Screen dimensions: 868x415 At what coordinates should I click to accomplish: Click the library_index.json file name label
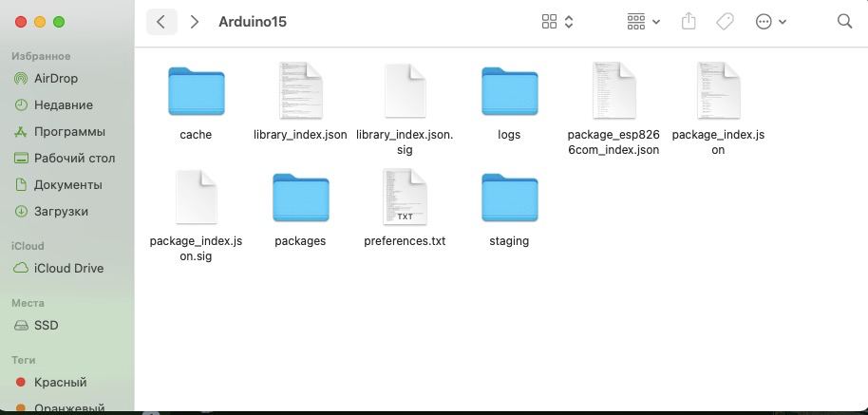(301, 135)
